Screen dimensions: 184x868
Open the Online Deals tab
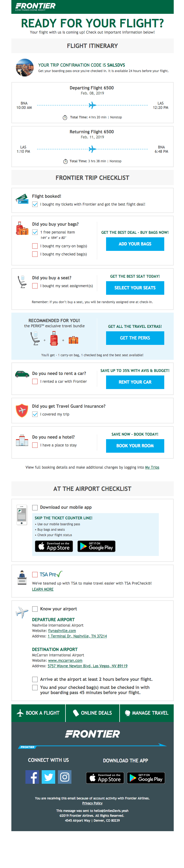(x=93, y=713)
